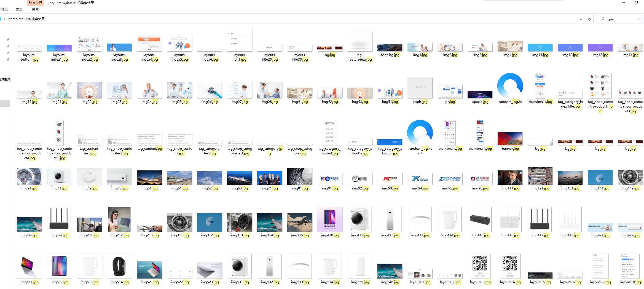Select the 搜索 tab under 搜索工具
644x289 pixels.
click(35, 9)
